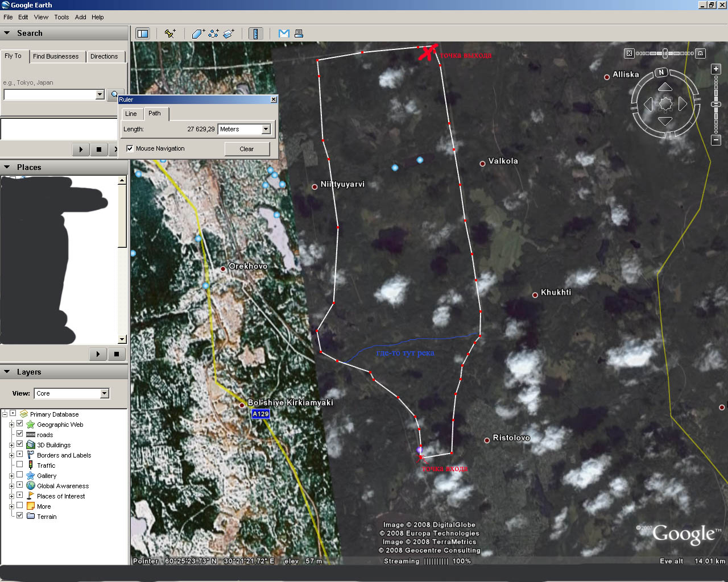The width and height of the screenshot is (728, 582).
Task: Open the Meters unit dropdown
Action: point(266,130)
